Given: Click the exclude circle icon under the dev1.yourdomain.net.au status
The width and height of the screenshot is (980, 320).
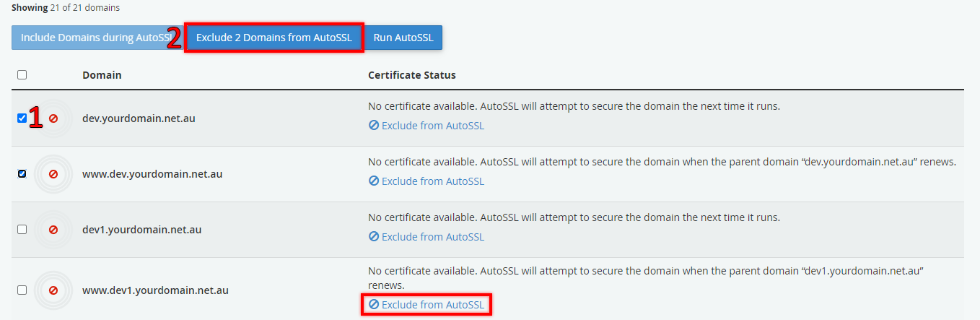Looking at the screenshot, I should tap(373, 236).
